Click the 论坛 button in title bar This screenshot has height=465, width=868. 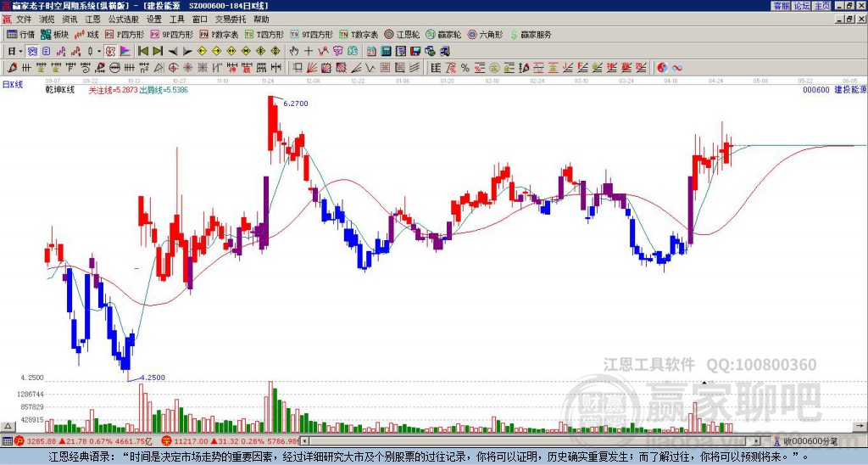802,5
